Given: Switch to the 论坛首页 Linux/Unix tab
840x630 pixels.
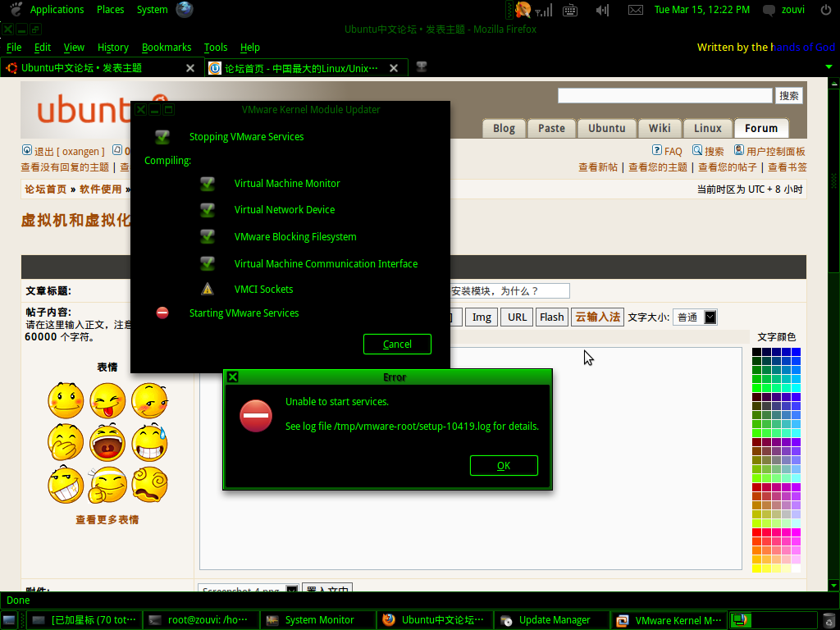Looking at the screenshot, I should click(300, 68).
